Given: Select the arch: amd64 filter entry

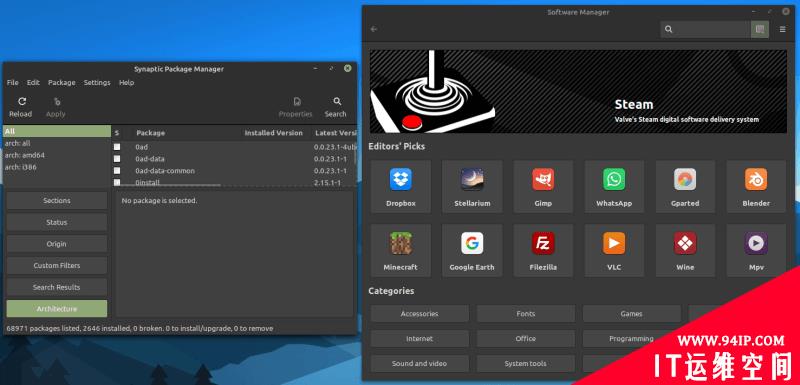Looking at the screenshot, I should [57, 155].
